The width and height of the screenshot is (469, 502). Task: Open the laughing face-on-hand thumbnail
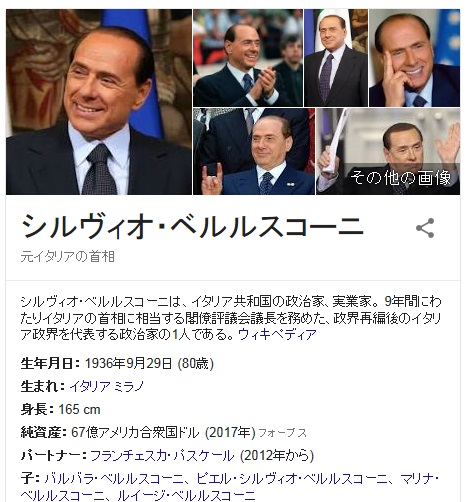point(415,58)
